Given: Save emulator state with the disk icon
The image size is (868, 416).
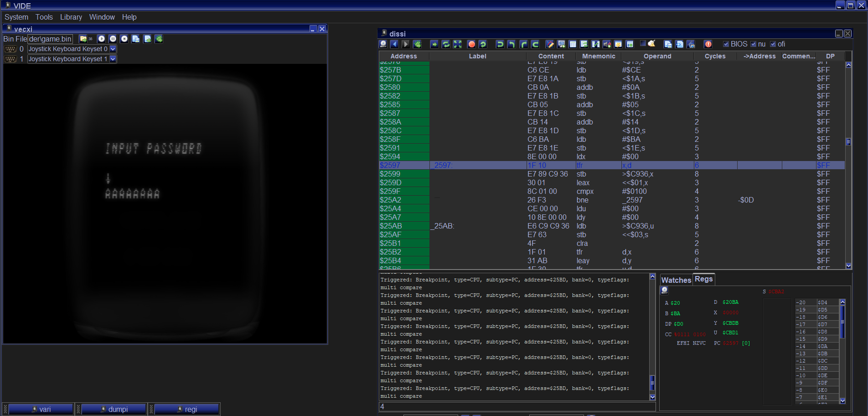Looking at the screenshot, I should (136, 39).
